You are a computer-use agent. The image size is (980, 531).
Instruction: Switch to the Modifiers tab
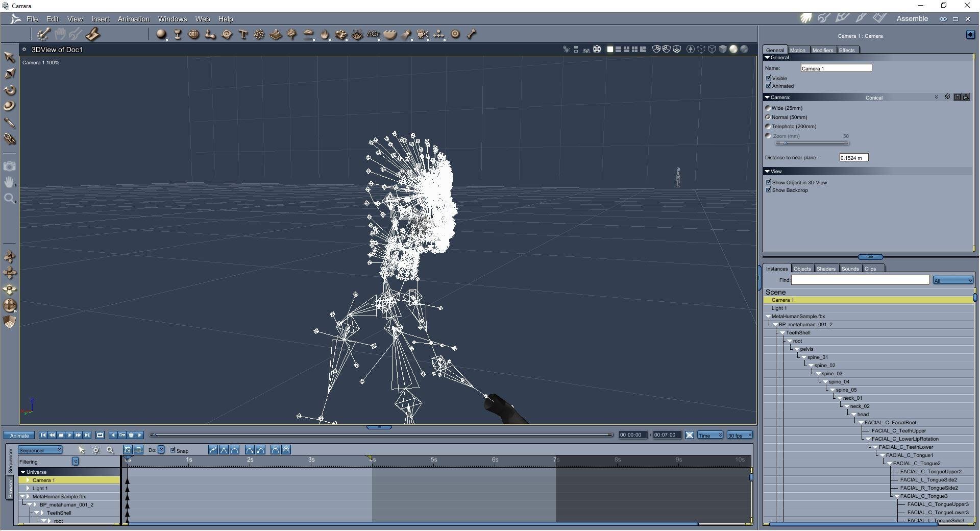(822, 50)
